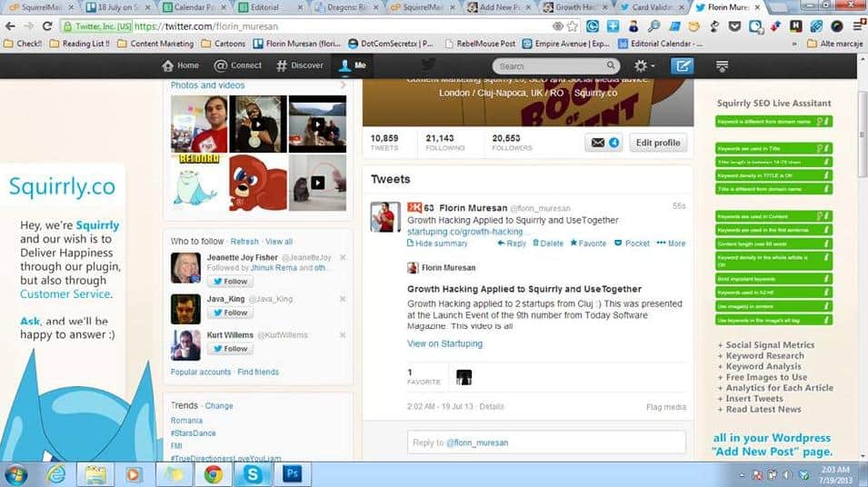This screenshot has width=868, height=487.
Task: Bookmark page with the star icon
Action: [573, 26]
